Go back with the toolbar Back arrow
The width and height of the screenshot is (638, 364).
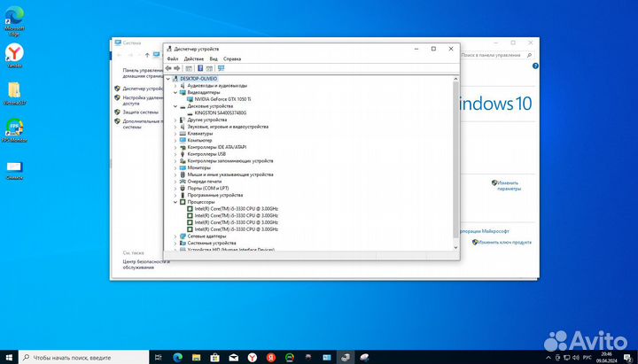(x=168, y=68)
